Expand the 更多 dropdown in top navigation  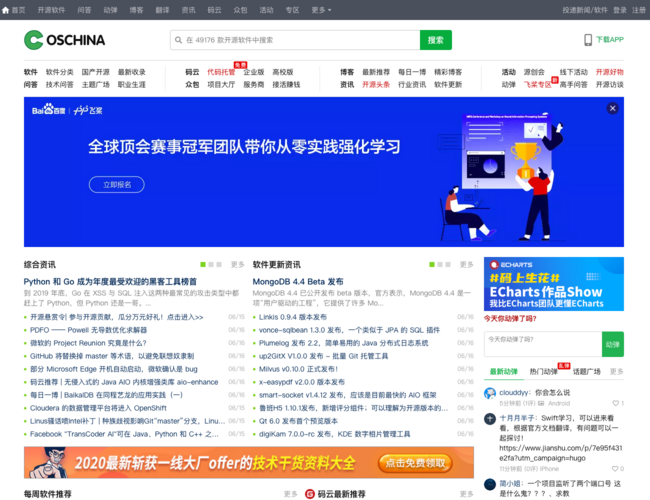pos(320,9)
